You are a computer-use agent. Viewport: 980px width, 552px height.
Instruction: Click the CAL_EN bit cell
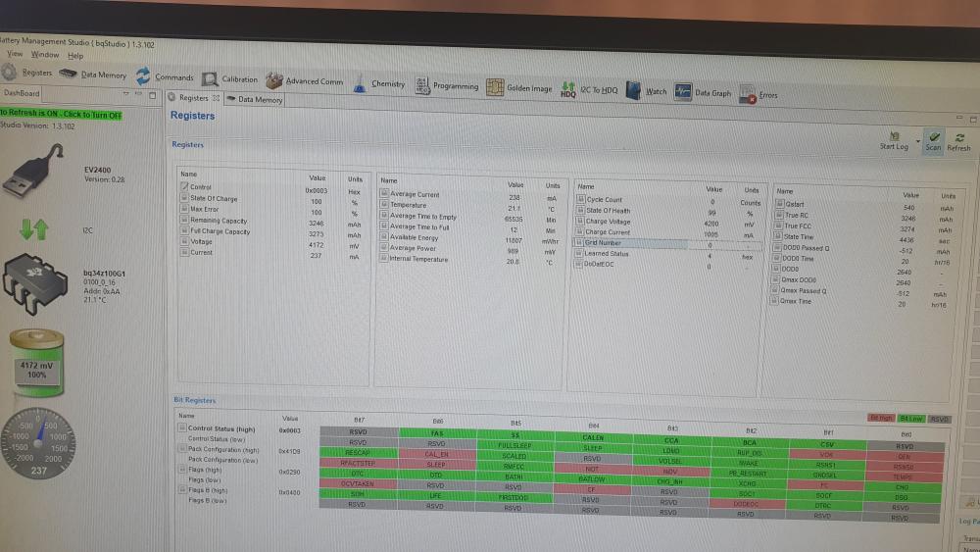click(436, 454)
